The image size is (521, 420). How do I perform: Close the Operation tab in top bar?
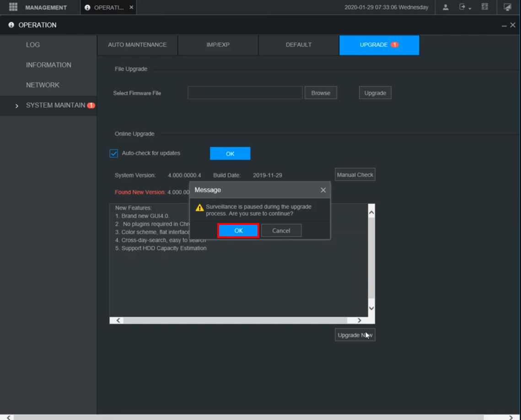tap(132, 7)
